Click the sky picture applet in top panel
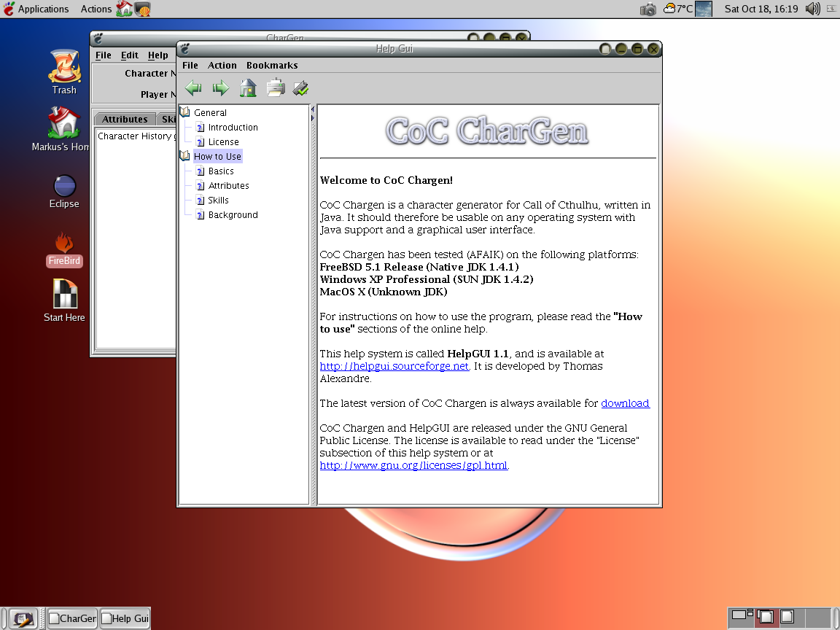This screenshot has width=840, height=630. tap(704, 9)
